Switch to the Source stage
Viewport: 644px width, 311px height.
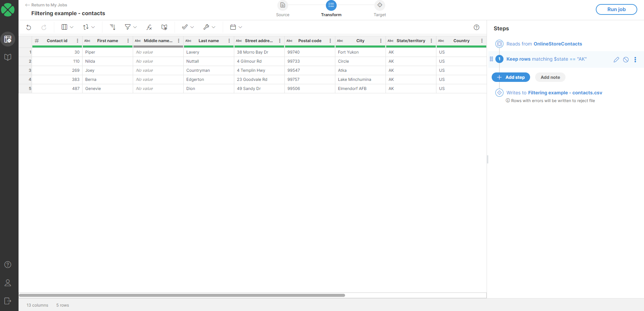click(282, 6)
